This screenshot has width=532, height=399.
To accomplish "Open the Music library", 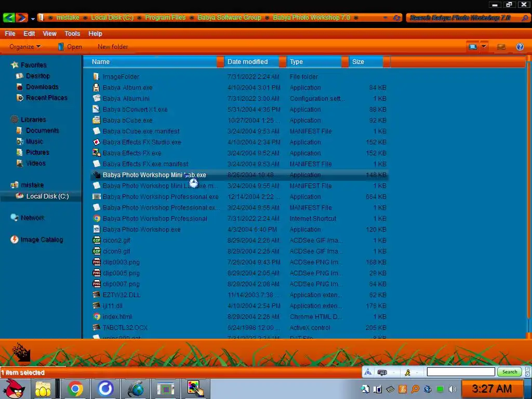I will [34, 141].
